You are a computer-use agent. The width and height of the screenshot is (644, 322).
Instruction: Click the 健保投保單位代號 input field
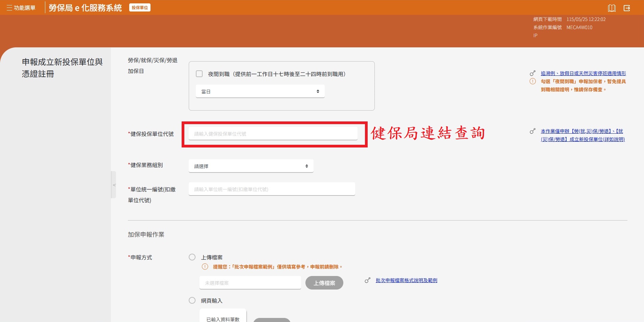pos(273,134)
